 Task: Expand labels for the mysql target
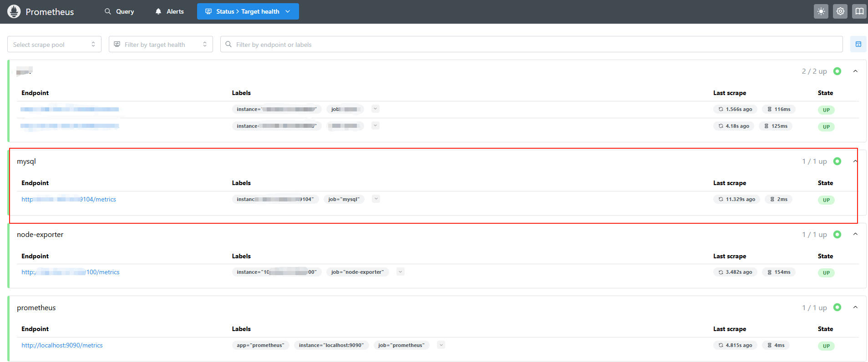tap(376, 199)
